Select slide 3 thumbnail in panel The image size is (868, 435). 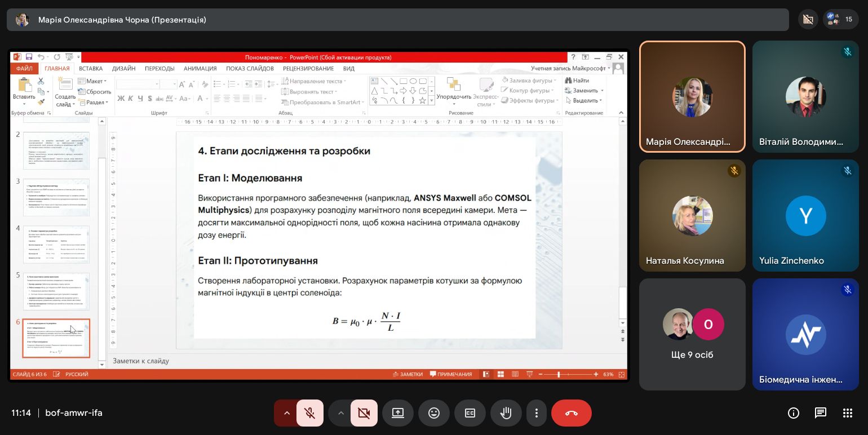pyautogui.click(x=56, y=197)
